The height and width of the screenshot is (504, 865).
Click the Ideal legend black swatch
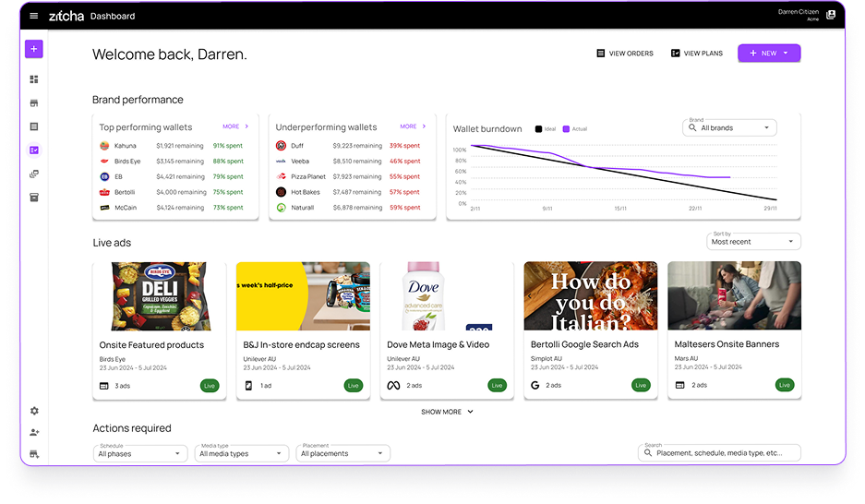tap(538, 129)
